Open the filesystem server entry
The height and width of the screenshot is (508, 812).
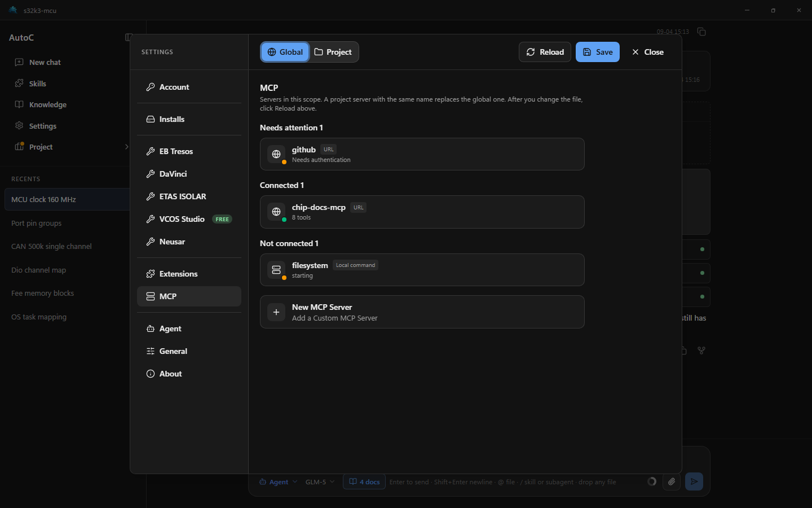422,270
